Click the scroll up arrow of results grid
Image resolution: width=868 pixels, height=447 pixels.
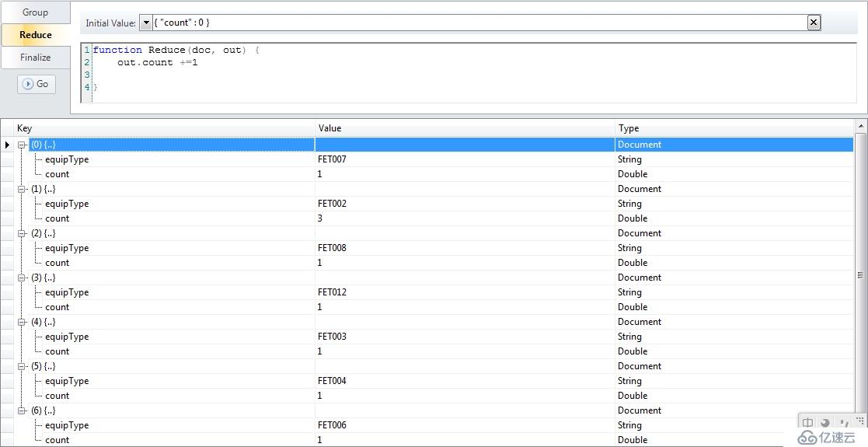[x=860, y=127]
